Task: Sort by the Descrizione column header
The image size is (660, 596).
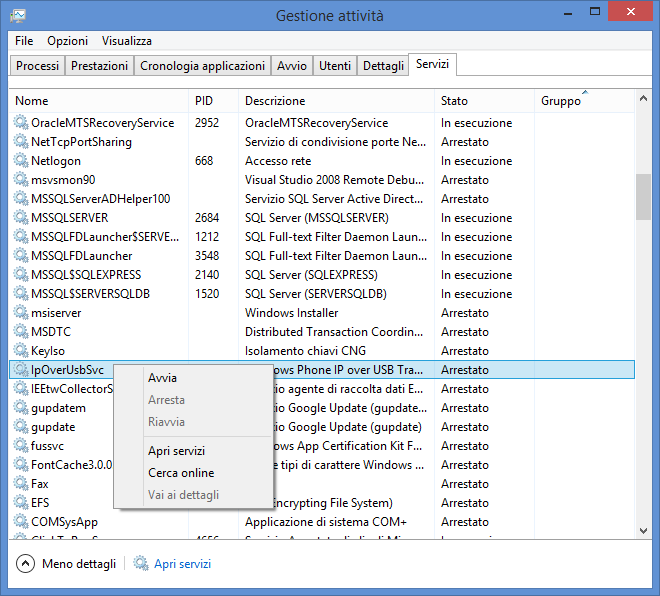Action: pyautogui.click(x=336, y=101)
